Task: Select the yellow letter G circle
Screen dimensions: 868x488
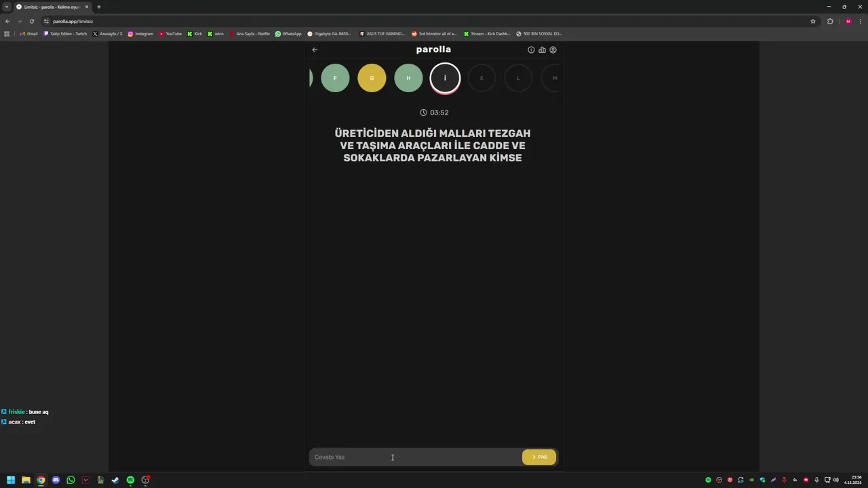Action: pos(372,78)
